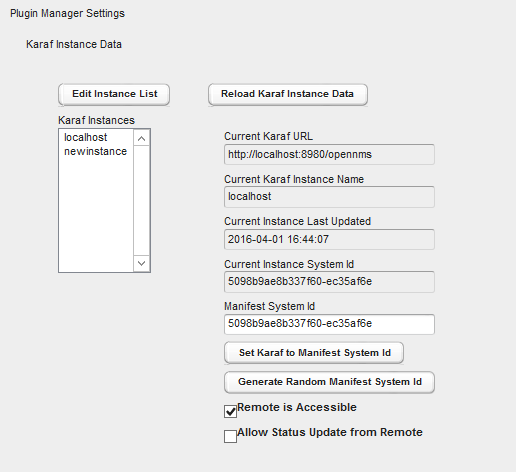
Task: Focus the Current Karaf URL field
Action: [329, 154]
